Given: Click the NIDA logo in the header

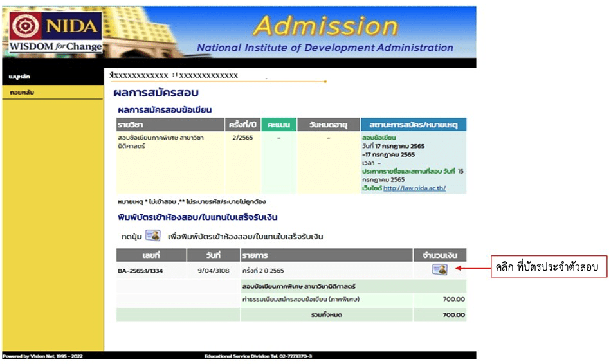Looking at the screenshot, I should [56, 32].
